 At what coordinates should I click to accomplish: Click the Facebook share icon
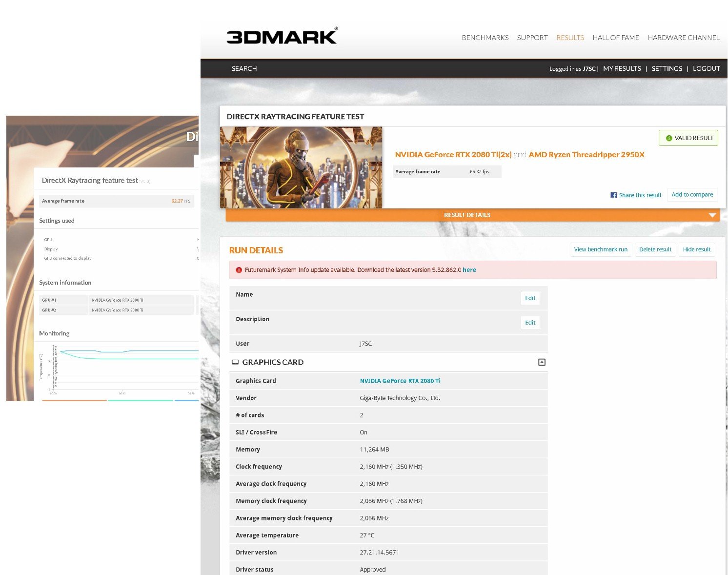(613, 195)
